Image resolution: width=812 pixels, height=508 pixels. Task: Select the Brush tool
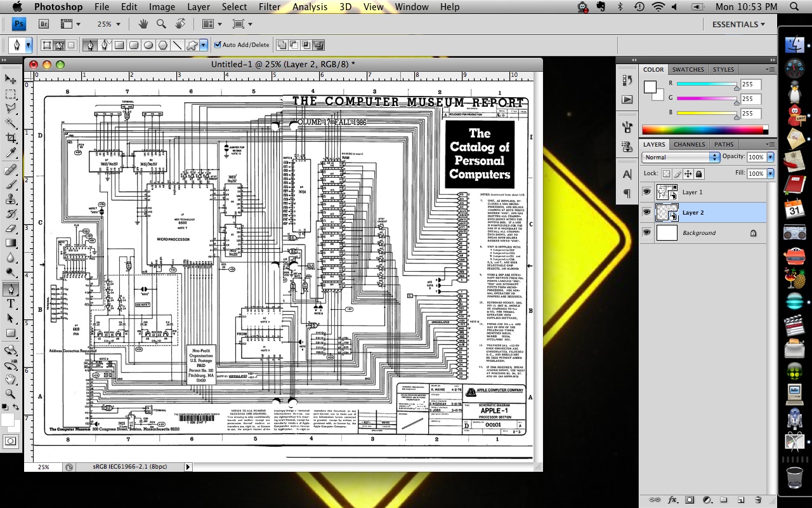[11, 184]
